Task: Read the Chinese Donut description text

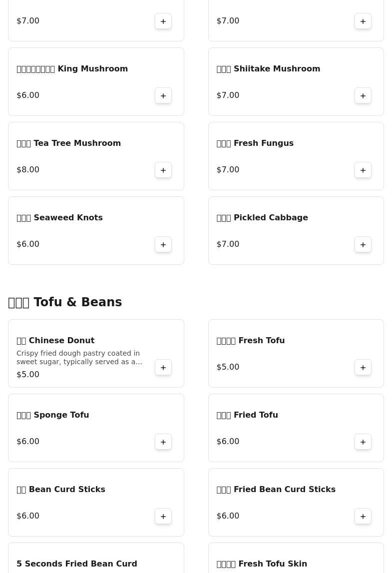Action: pyautogui.click(x=79, y=357)
